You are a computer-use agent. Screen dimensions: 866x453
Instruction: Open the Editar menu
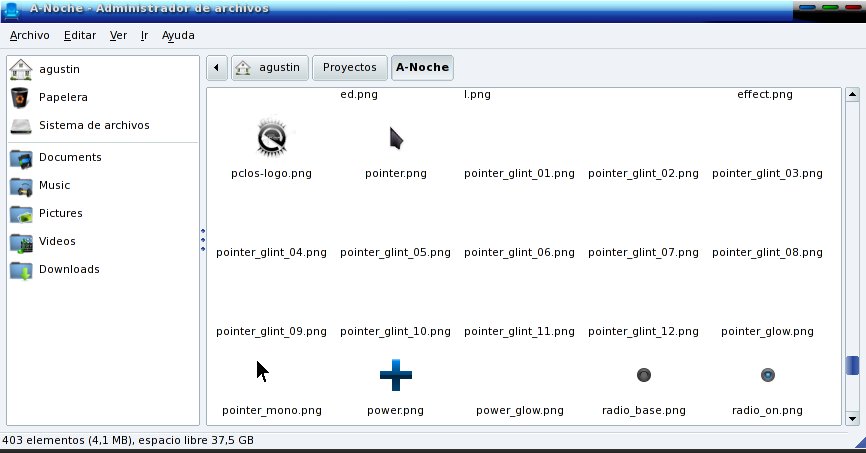[x=79, y=35]
